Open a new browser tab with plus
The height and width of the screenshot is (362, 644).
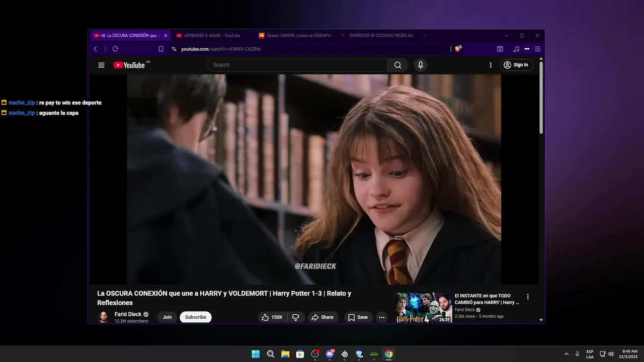tap(426, 35)
